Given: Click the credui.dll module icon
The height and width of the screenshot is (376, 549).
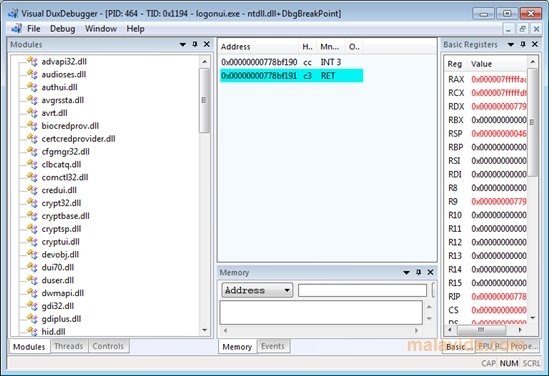Looking at the screenshot, I should pos(32,190).
